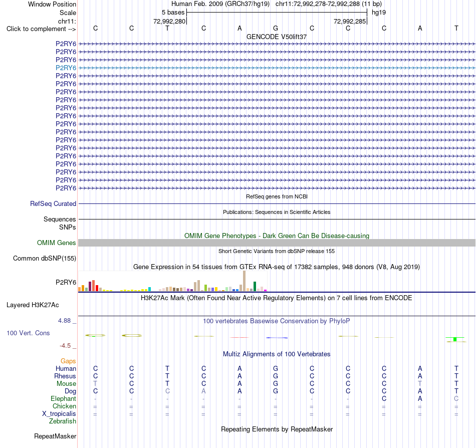476x448 pixels.
Task: Click the PhyloP Basewise Conservation title
Action: pyautogui.click(x=277, y=321)
